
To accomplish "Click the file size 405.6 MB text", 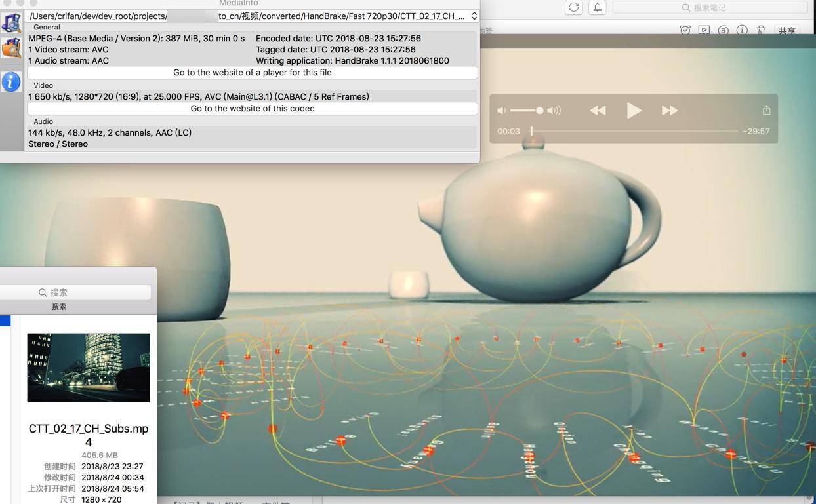I will (100, 456).
